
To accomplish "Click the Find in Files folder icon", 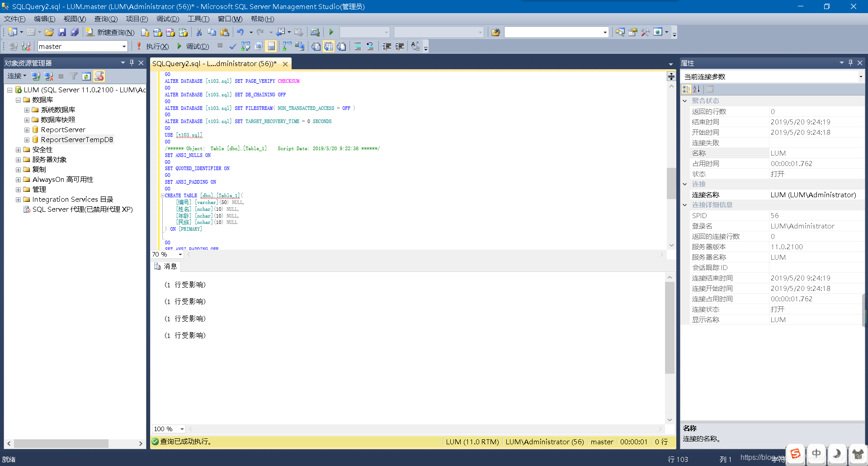I will [496, 32].
